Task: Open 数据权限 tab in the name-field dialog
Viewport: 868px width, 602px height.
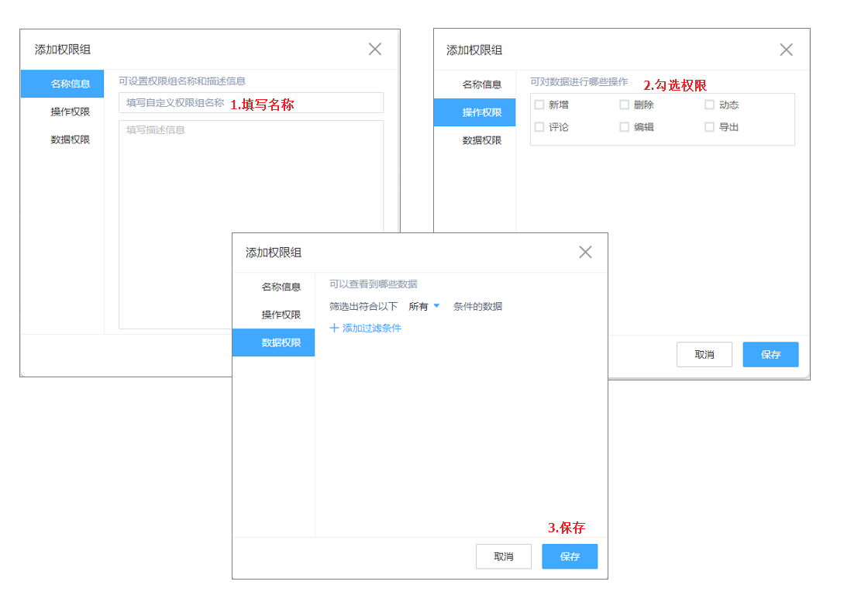Action: 71,140
